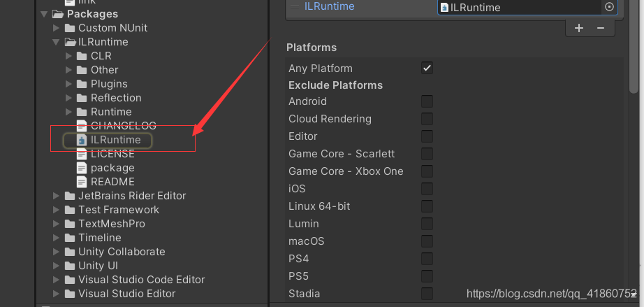
Task: Click the Runtime folder icon
Action: pos(82,112)
